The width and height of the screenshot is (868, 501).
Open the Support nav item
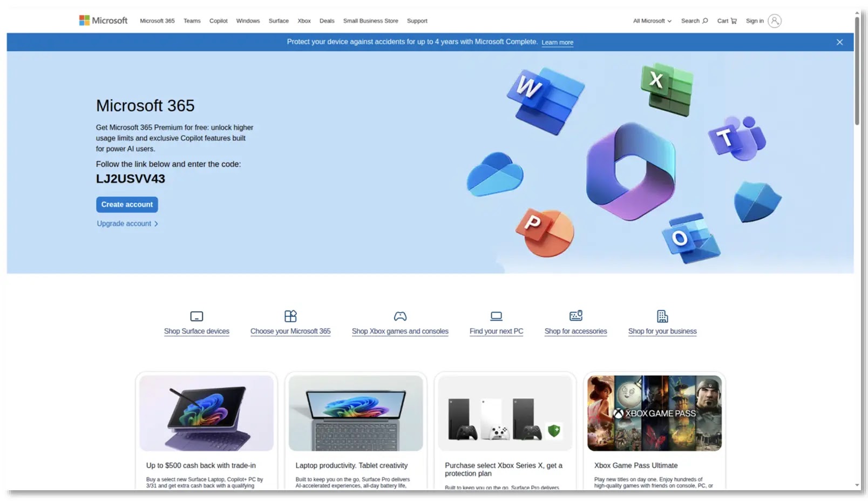pos(417,21)
